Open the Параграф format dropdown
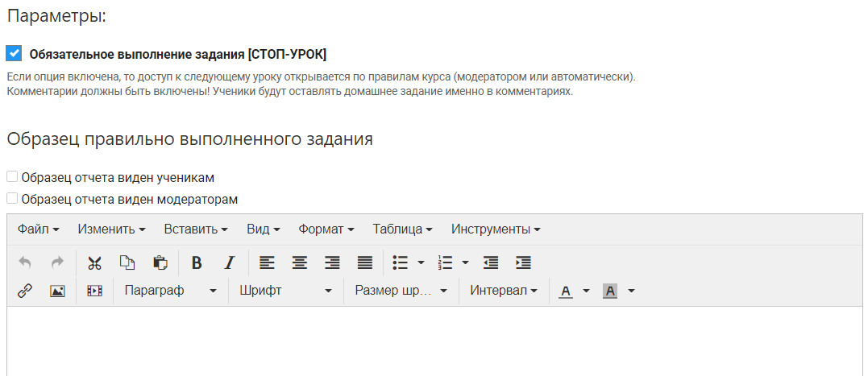868x376 pixels. coord(170,291)
